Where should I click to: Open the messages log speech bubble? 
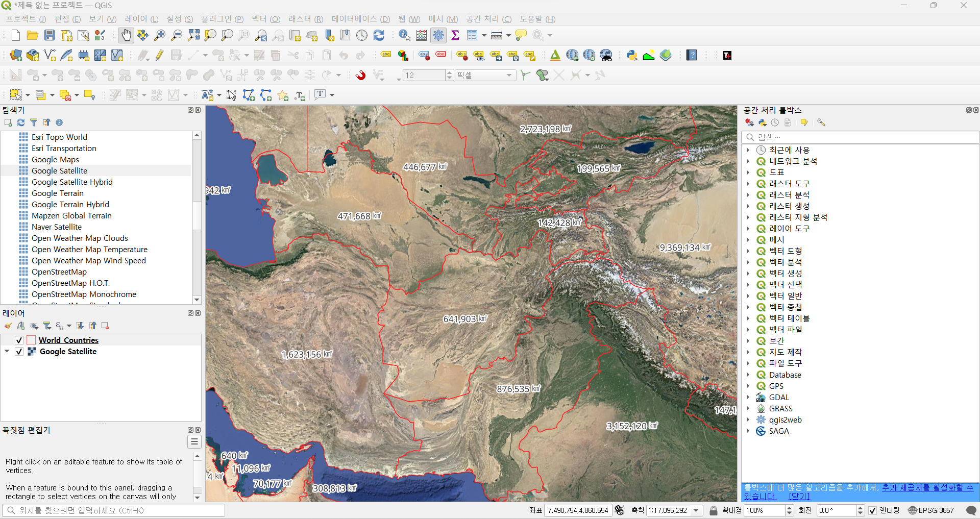[971, 510]
